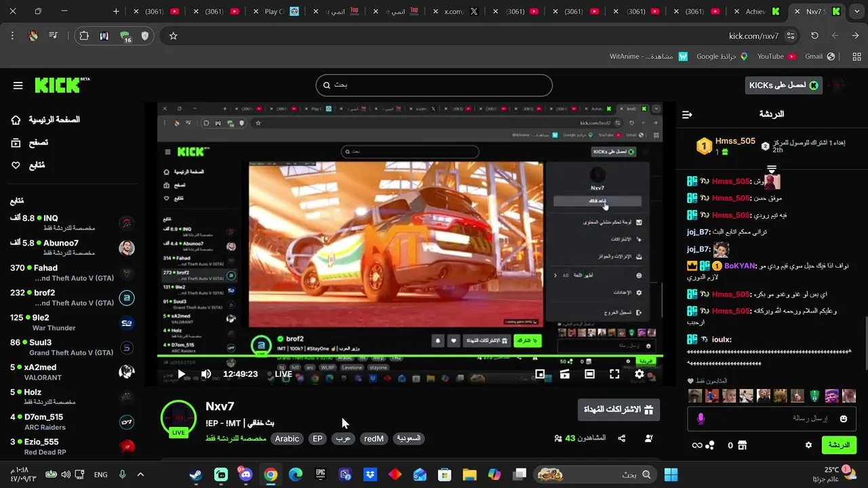Screen dimensions: 868x488
Task: Open D7om_515 ARC Raiders channel
Action: pyautogui.click(x=72, y=422)
